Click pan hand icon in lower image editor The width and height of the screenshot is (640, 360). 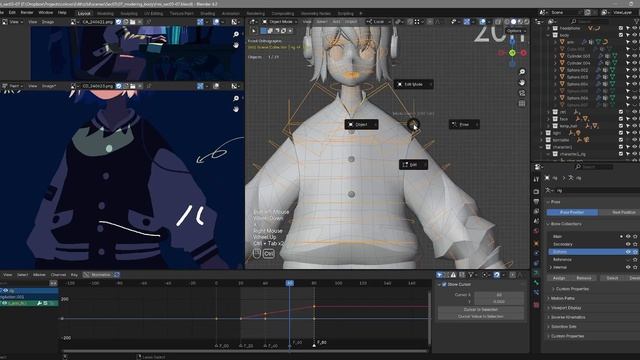click(x=236, y=109)
